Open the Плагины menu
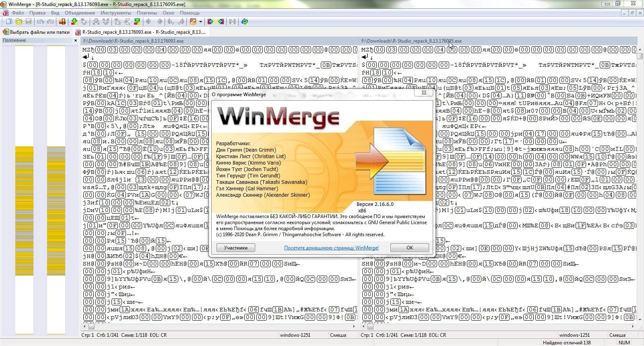 (x=147, y=13)
